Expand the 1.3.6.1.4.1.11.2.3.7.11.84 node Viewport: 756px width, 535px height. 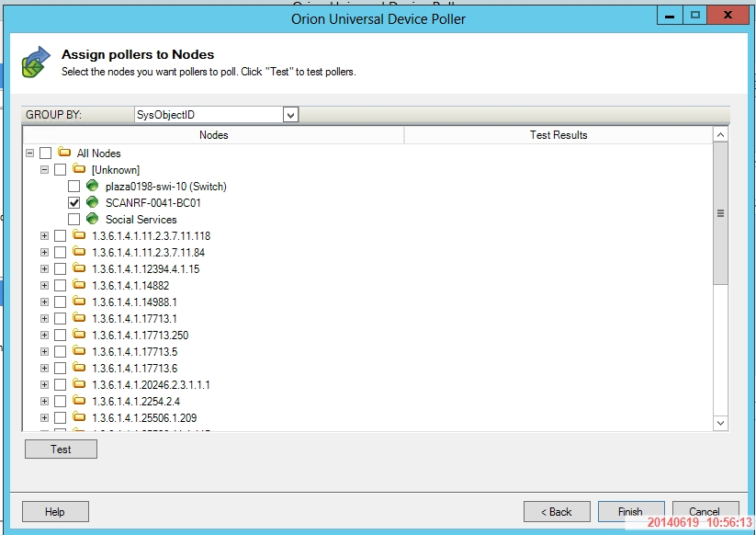[x=44, y=252]
